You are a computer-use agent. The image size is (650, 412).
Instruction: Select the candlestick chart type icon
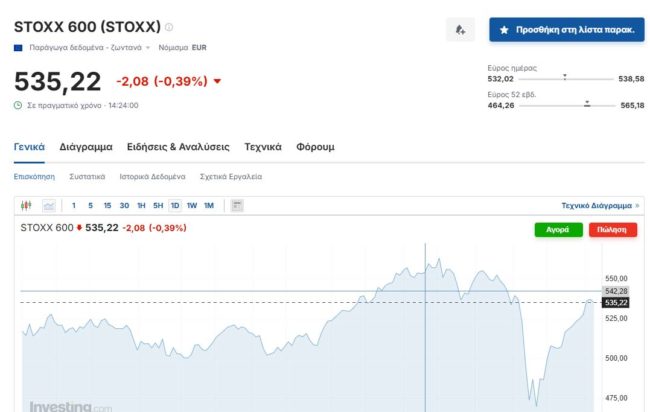27,206
